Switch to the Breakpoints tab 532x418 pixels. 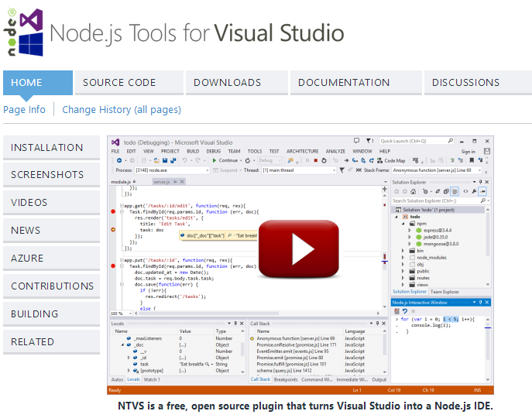tap(286, 379)
